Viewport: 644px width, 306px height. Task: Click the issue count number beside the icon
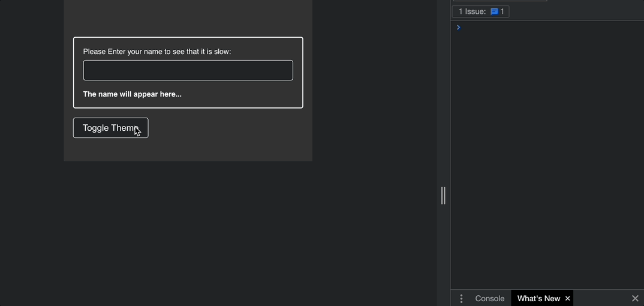502,11
